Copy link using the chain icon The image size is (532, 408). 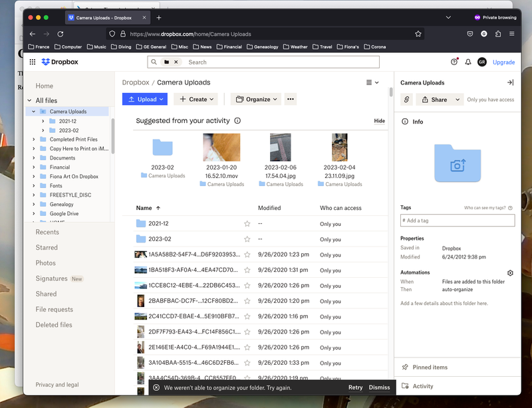pyautogui.click(x=407, y=100)
